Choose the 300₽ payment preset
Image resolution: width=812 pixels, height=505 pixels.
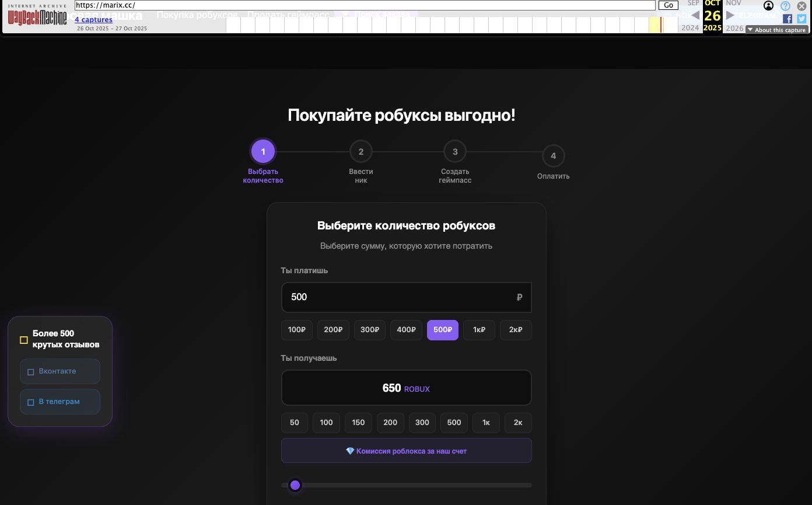pos(370,330)
